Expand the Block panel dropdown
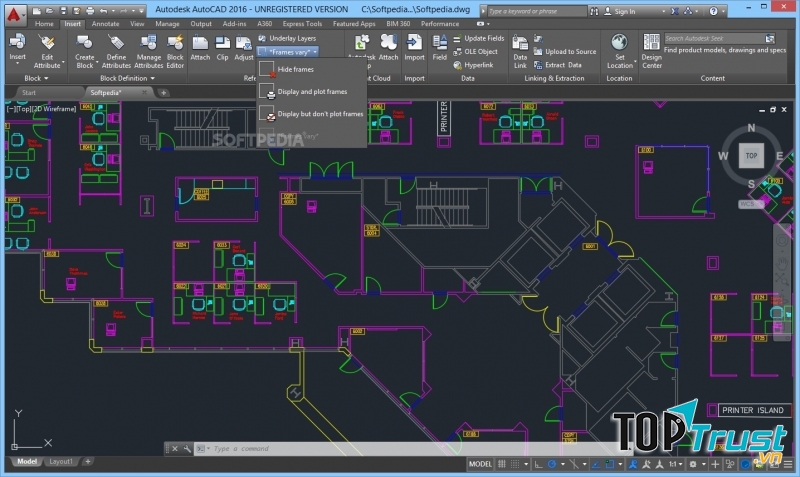The image size is (800, 477). click(36, 78)
